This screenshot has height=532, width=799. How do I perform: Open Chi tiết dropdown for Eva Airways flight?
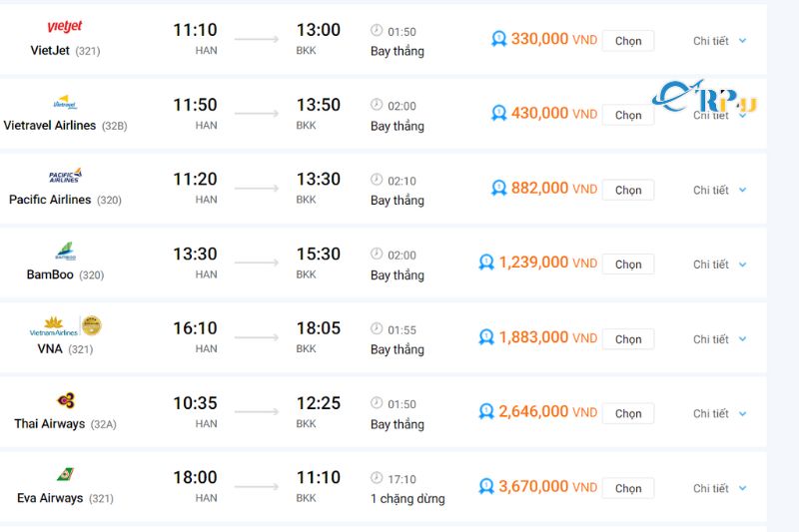coord(719,488)
